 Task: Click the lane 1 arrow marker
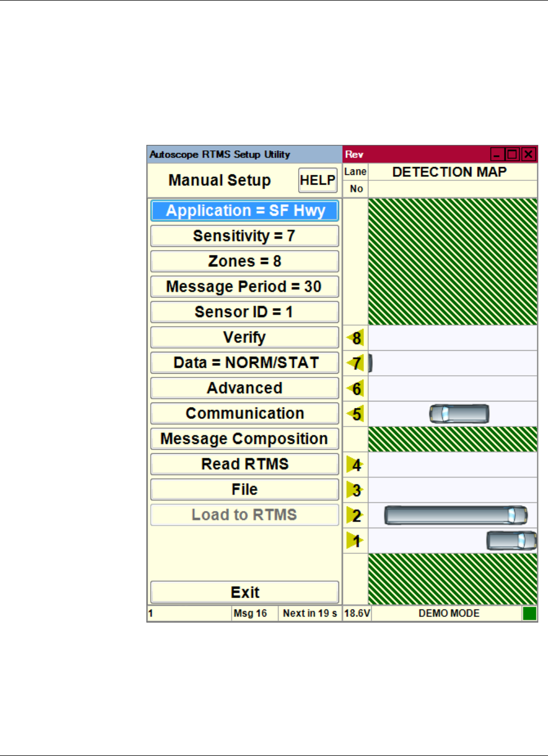[x=355, y=541]
